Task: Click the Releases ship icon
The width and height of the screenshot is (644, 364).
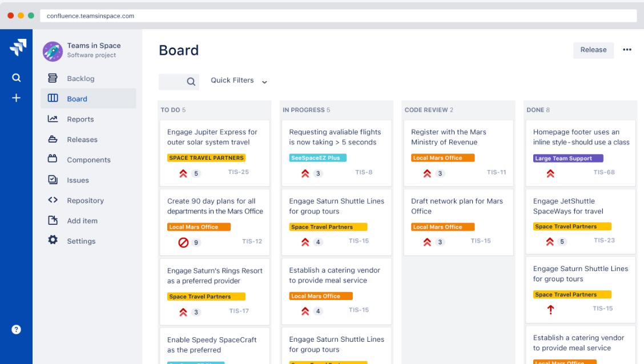Action: [53, 139]
